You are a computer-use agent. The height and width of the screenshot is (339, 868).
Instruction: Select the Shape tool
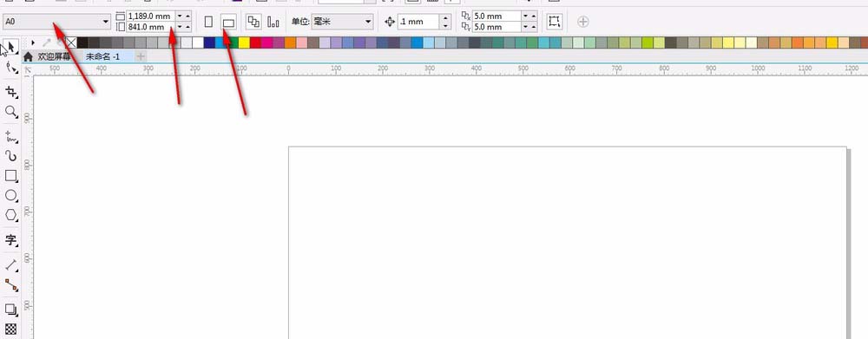[x=11, y=68]
